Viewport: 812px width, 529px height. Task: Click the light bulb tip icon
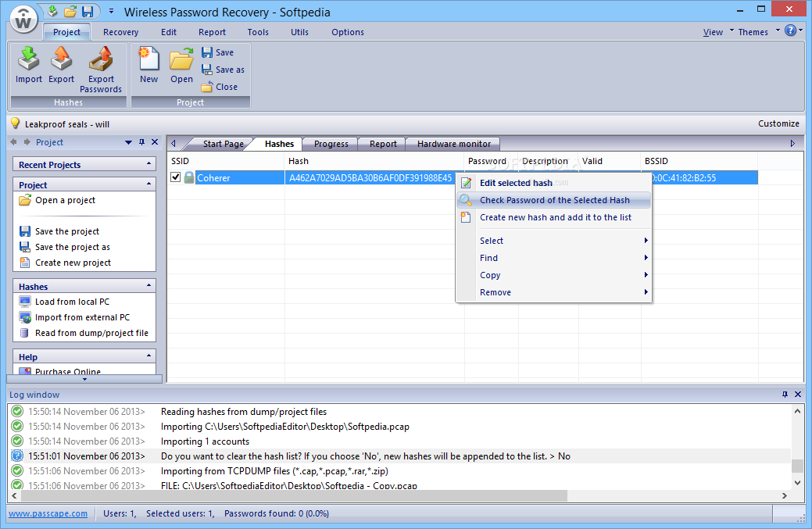point(16,123)
